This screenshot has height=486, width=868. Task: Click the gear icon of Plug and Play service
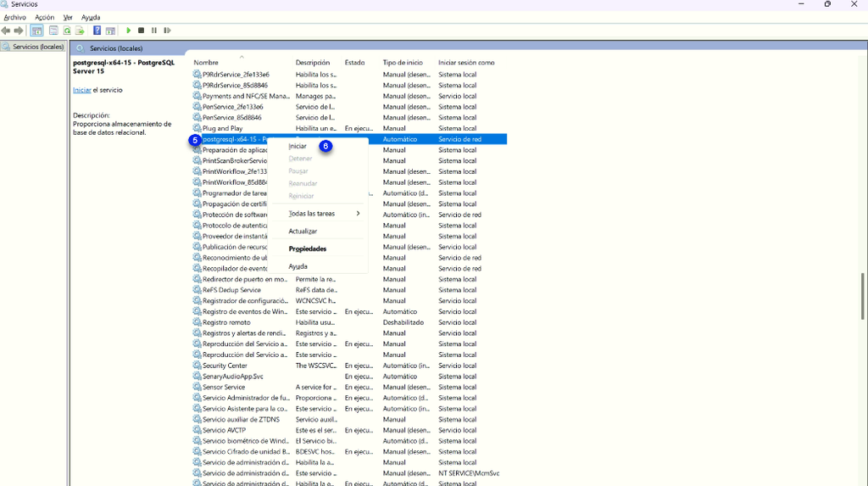(x=197, y=128)
